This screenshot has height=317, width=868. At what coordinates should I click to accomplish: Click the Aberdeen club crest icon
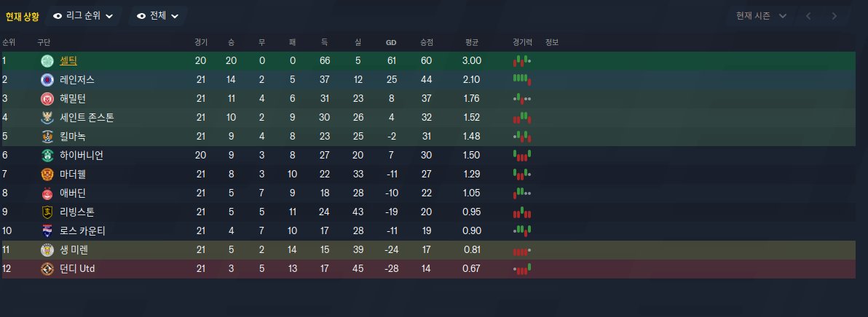(x=47, y=193)
